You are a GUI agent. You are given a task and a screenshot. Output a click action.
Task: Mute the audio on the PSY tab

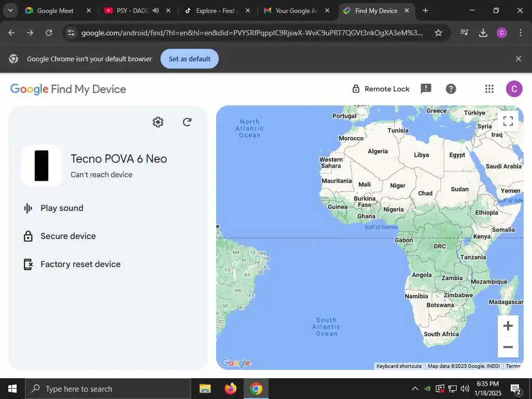[x=156, y=11]
